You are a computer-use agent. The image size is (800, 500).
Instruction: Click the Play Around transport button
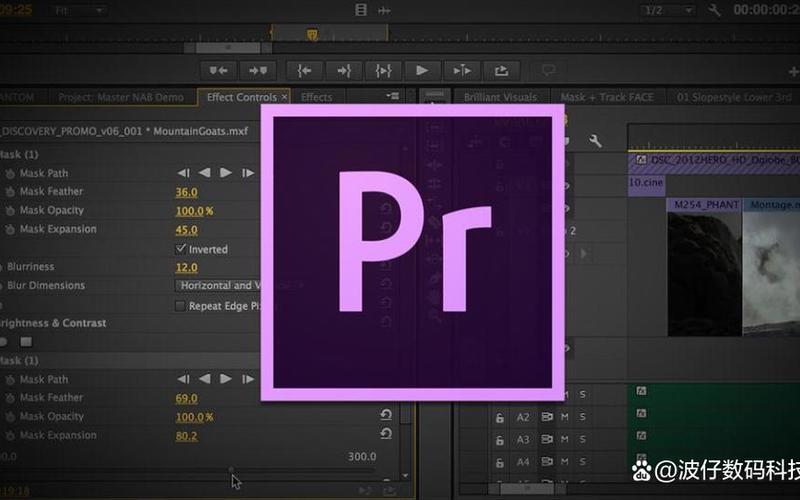tap(462, 70)
